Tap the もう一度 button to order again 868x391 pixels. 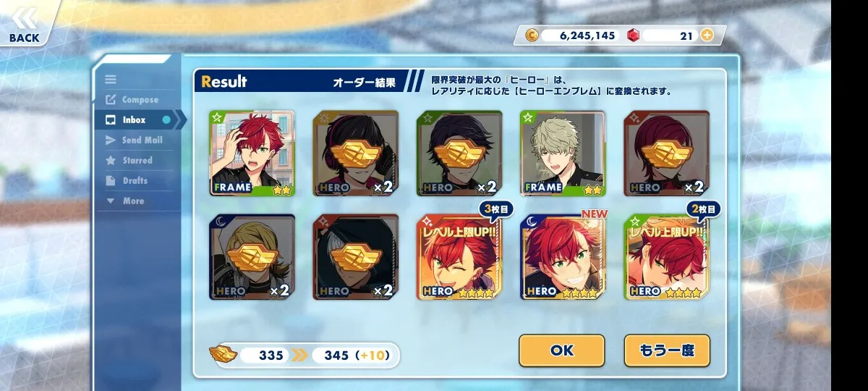(x=667, y=350)
